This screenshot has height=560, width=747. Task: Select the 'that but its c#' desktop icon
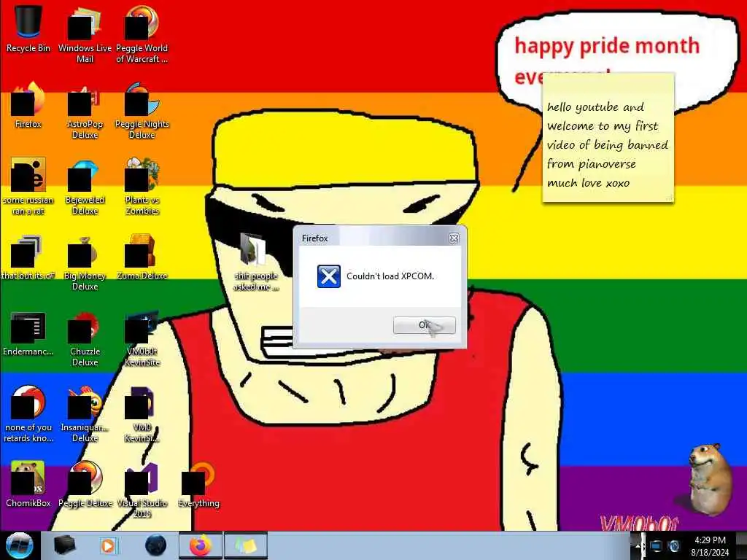click(x=28, y=257)
